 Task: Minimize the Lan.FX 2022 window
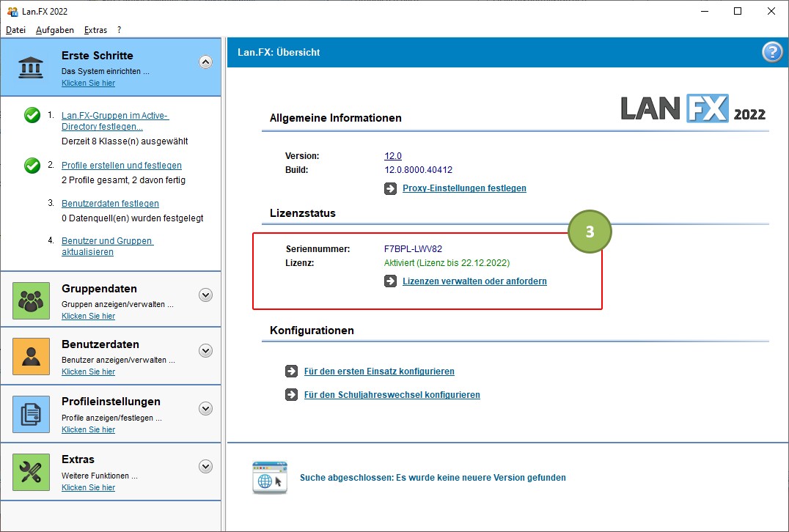tap(705, 11)
